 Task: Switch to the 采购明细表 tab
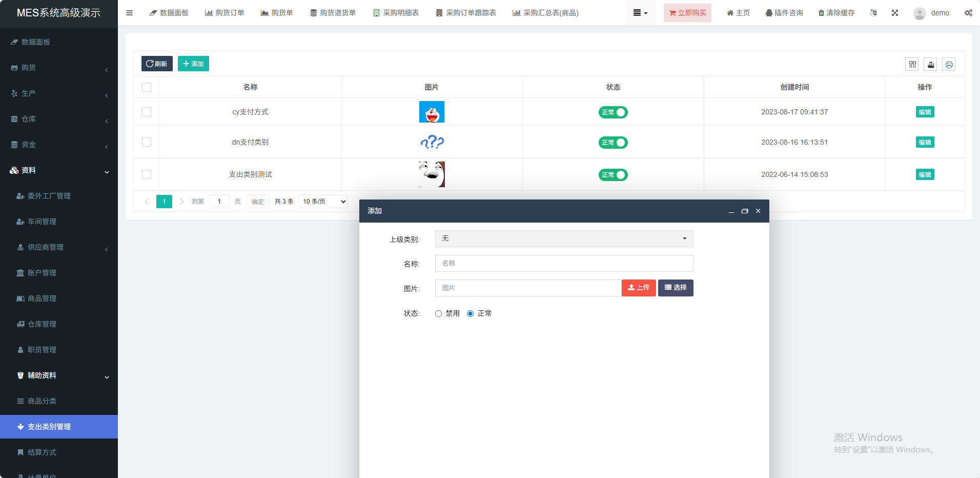(x=396, y=13)
